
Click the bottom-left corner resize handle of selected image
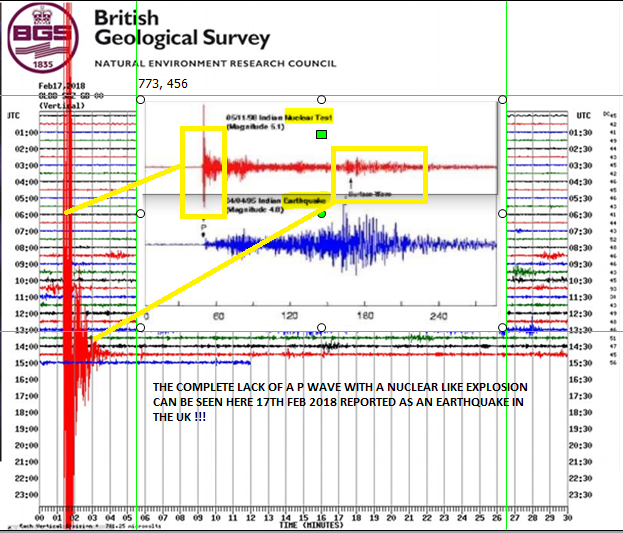pos(141,328)
